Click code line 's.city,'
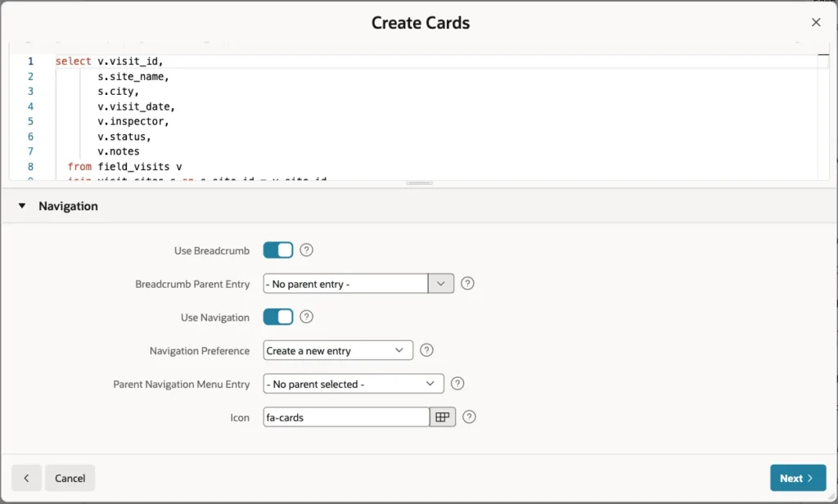 [x=118, y=92]
